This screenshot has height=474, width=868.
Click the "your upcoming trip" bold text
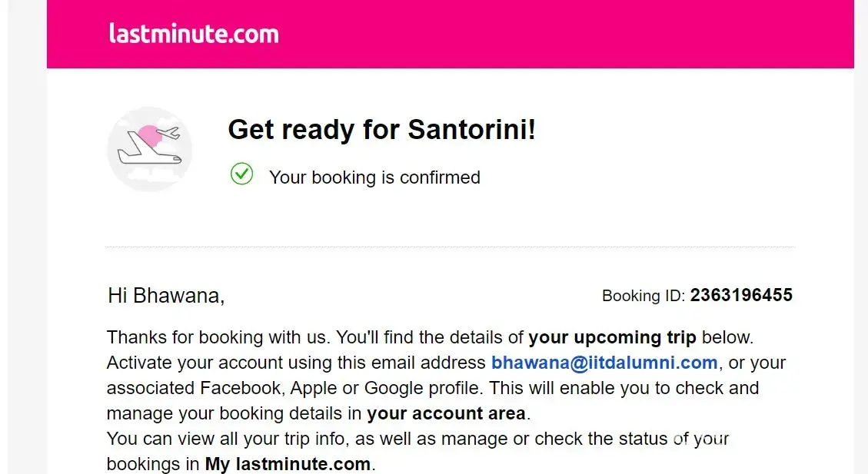tap(612, 337)
